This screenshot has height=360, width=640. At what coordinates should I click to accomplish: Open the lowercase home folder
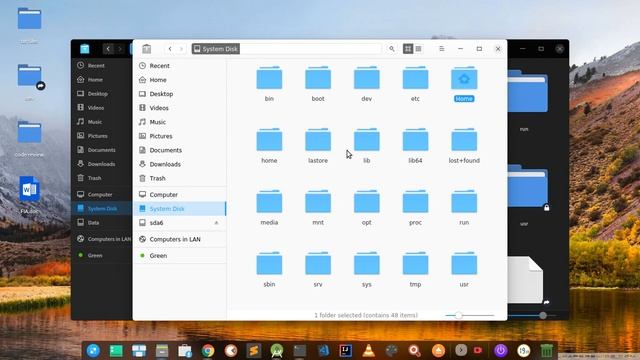[x=269, y=140]
